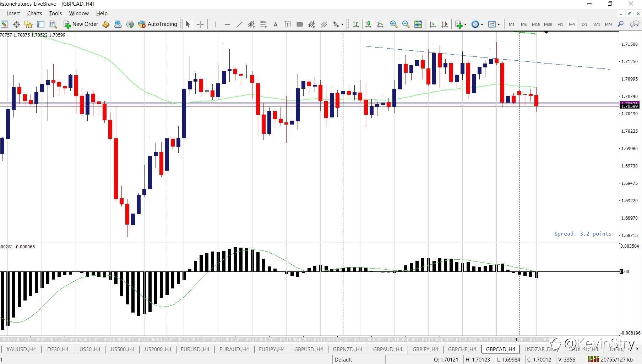Screen dimensions: 642x364
Task: Click the Default profile in status bar
Action: coord(343,359)
